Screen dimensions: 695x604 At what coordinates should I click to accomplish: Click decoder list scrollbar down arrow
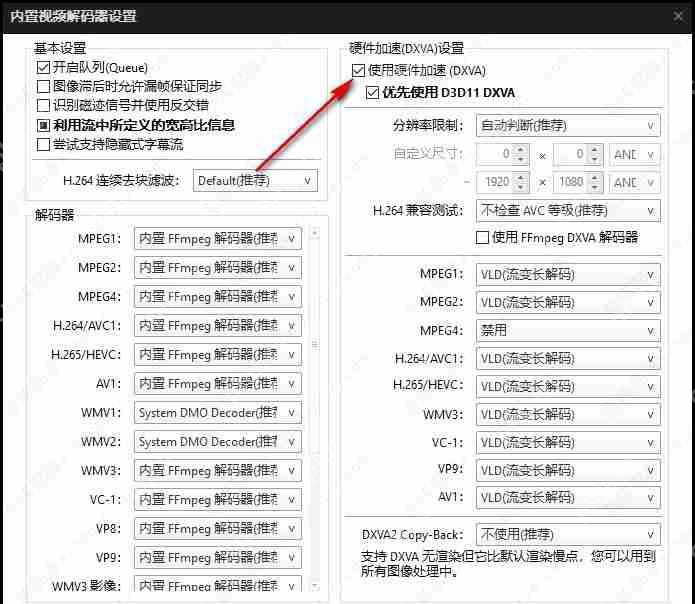[314, 584]
